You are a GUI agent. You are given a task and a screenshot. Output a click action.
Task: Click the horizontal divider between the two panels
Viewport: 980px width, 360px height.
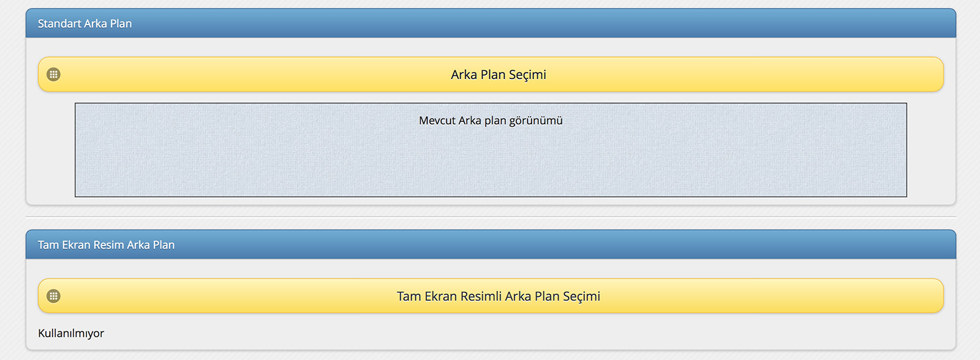point(491,217)
